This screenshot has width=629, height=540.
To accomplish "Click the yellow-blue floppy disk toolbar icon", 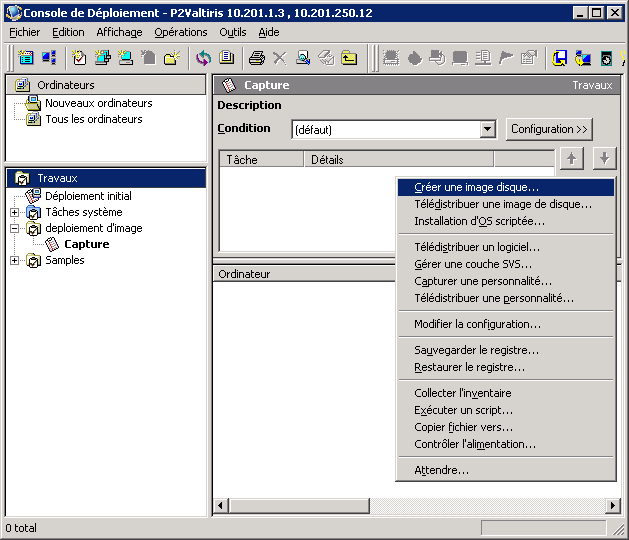I will (x=559, y=58).
